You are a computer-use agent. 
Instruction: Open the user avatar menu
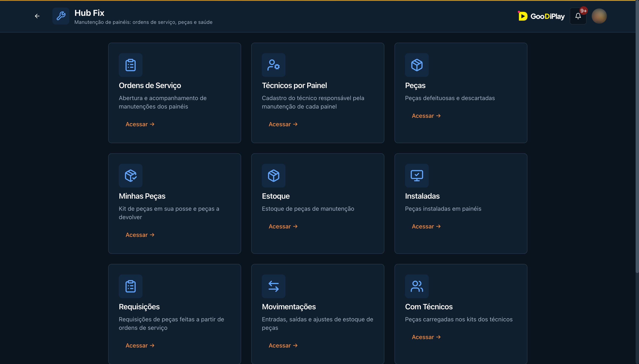(x=599, y=16)
